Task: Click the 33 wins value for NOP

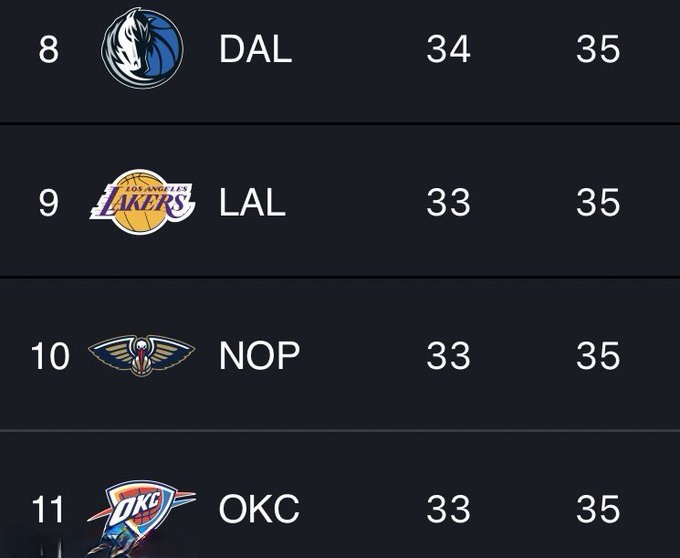Action: coord(448,357)
